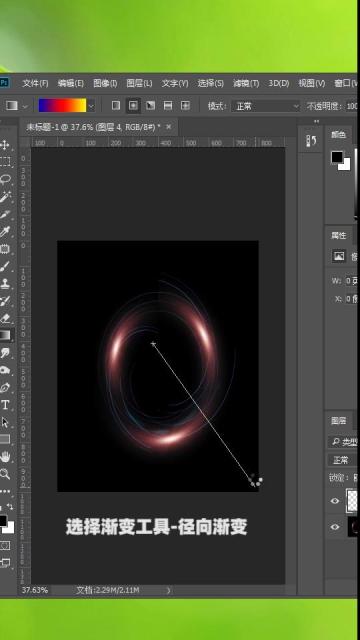Close the 未标题-1 document tab
Viewport: 360px width, 640px height.
click(x=169, y=127)
